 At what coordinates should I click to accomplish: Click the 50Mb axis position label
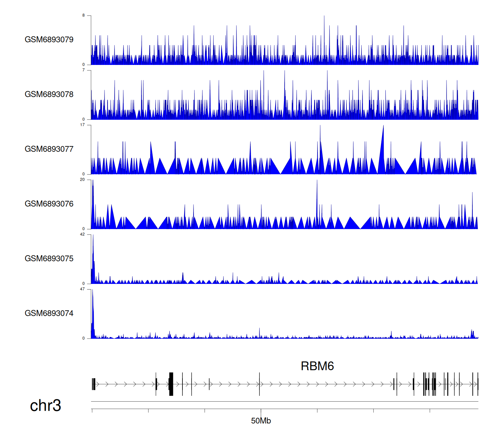point(261,421)
